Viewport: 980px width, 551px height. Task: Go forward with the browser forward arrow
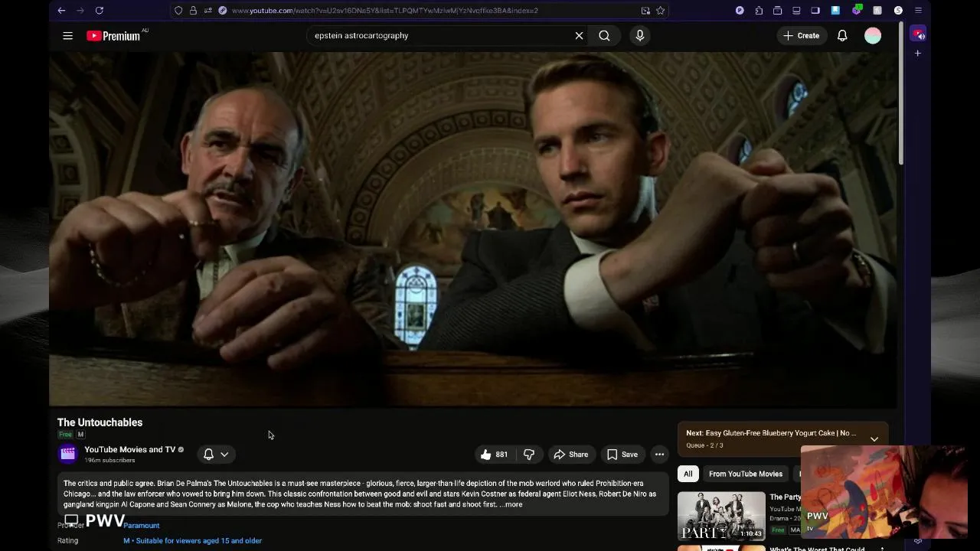click(x=80, y=10)
